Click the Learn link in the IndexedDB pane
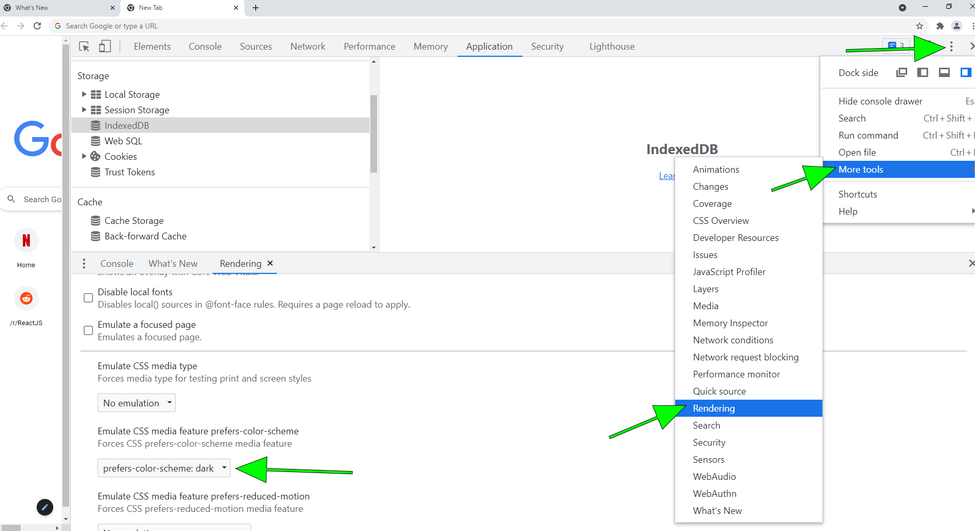 667,176
